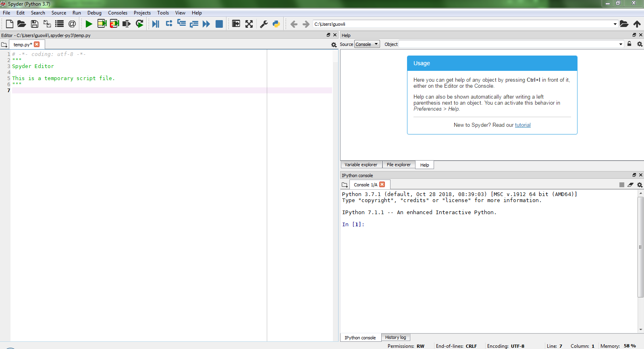Re-run last script icon
The width and height of the screenshot is (644, 349).
coord(139,24)
